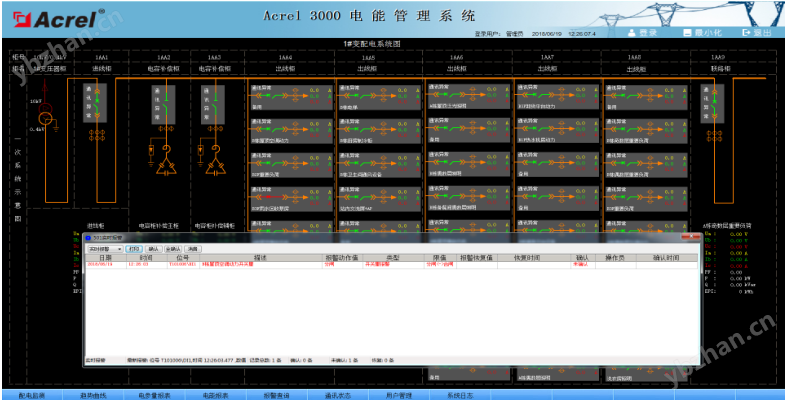The height and width of the screenshot is (402, 787).
Task: Open the 用户管理 tab
Action: pyautogui.click(x=399, y=396)
